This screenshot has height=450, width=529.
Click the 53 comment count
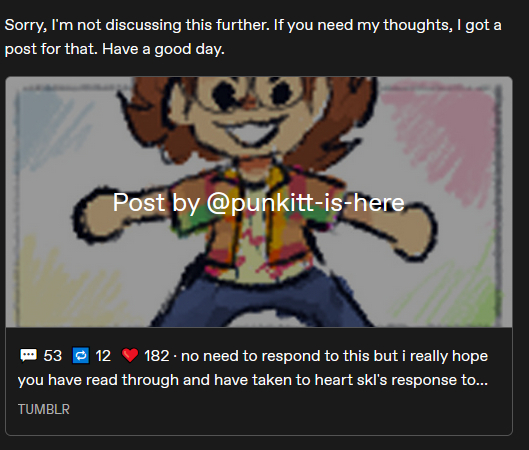[53, 356]
